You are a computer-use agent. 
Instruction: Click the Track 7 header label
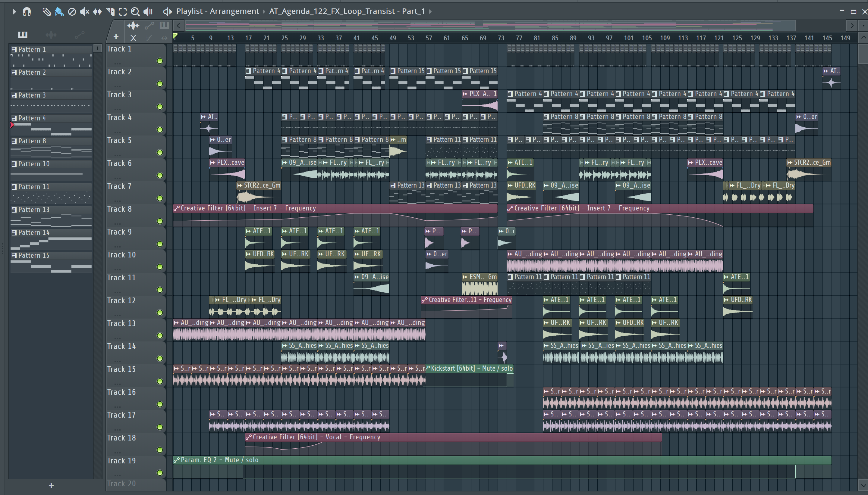coord(119,186)
